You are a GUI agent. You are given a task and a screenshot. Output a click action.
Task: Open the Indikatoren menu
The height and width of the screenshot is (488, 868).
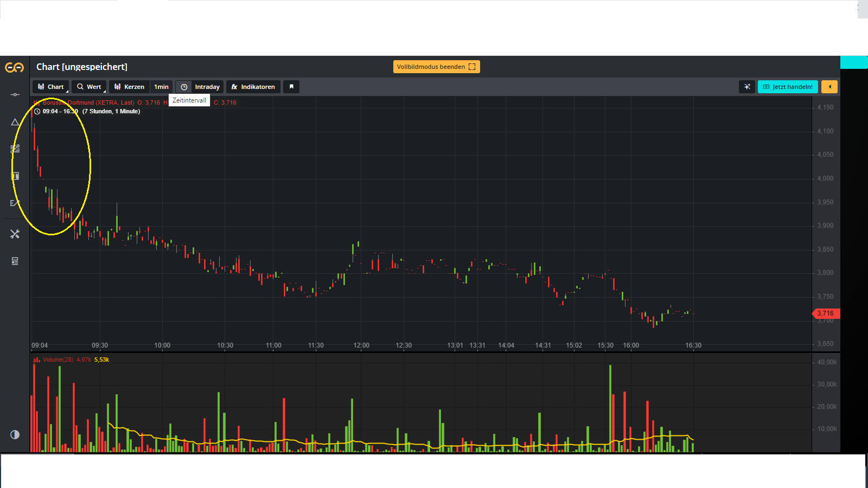(x=253, y=87)
